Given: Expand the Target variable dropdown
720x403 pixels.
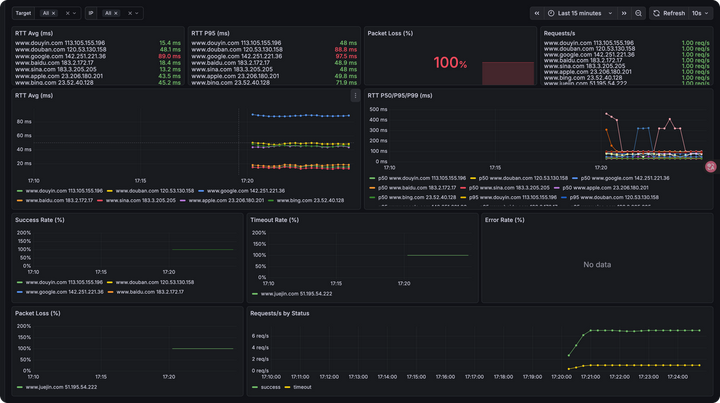Looking at the screenshot, I should (x=76, y=14).
